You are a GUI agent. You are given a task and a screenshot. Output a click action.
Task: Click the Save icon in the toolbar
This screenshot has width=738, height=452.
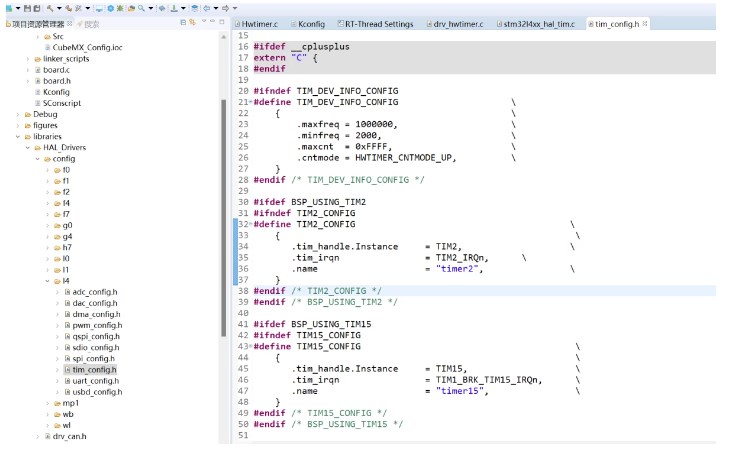point(26,8)
